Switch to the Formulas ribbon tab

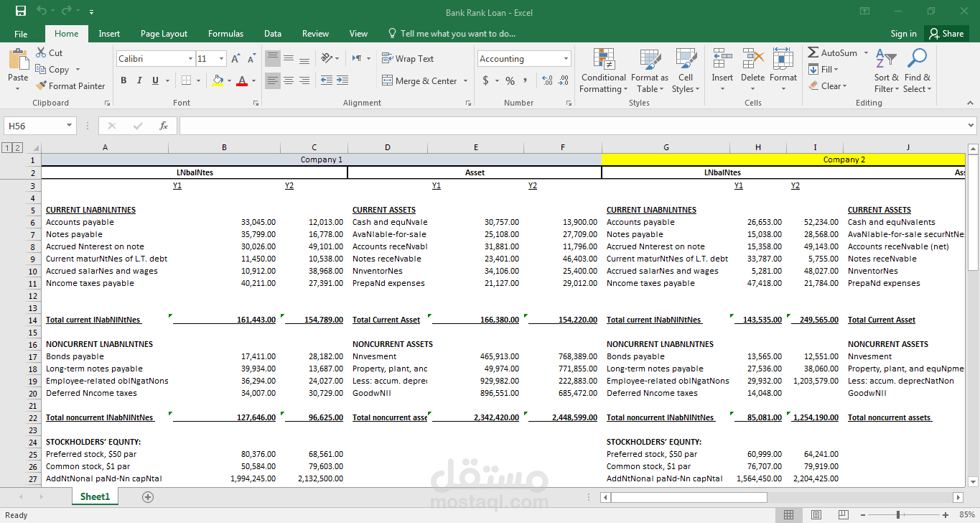pyautogui.click(x=225, y=34)
